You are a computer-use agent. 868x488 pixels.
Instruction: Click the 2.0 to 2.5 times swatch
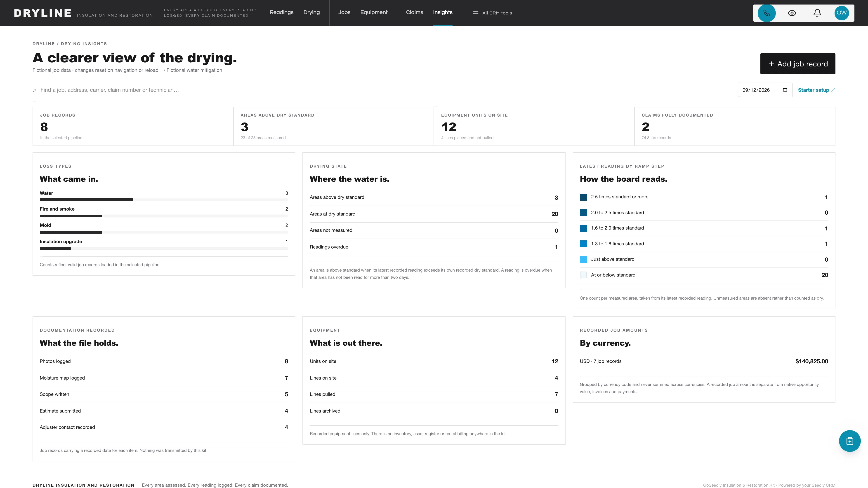(583, 213)
